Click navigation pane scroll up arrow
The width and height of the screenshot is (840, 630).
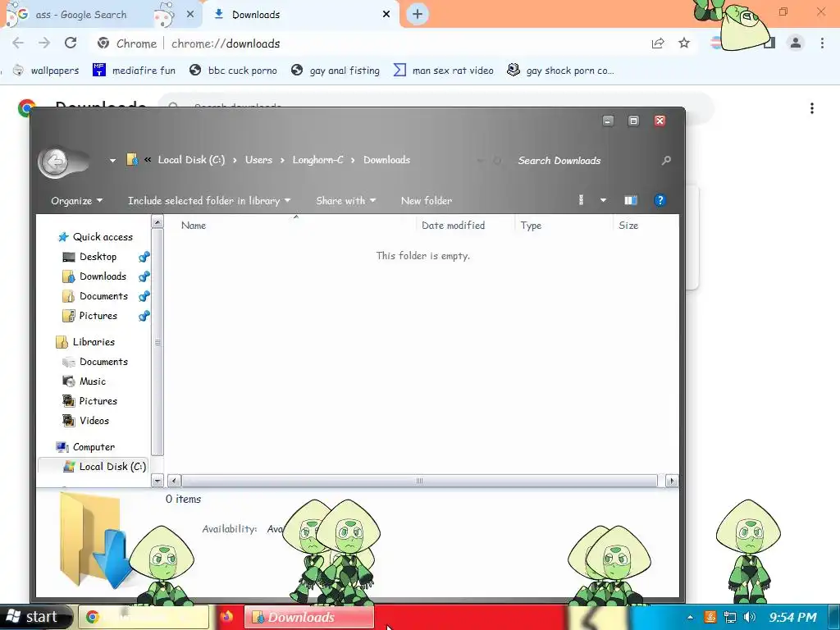[157, 221]
